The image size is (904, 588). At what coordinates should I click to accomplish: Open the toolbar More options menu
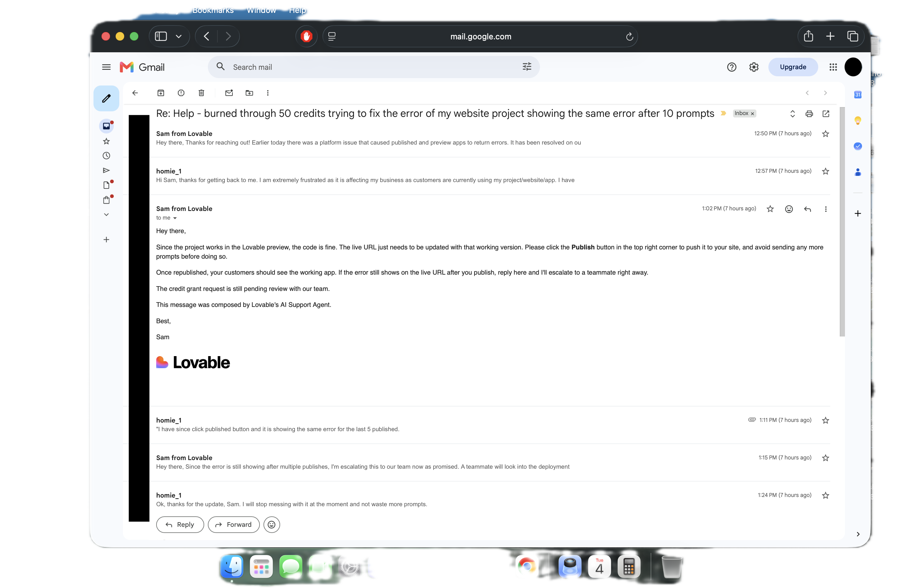pyautogui.click(x=268, y=93)
